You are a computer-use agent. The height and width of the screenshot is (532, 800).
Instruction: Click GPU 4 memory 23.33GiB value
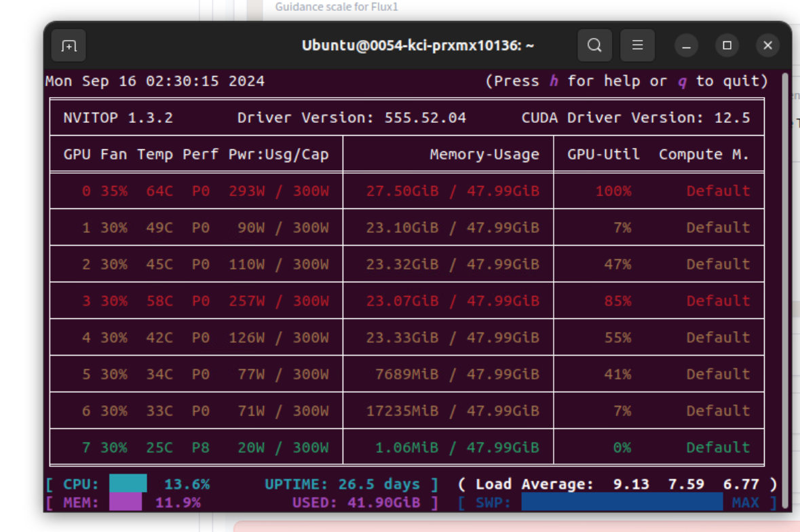[x=402, y=338]
